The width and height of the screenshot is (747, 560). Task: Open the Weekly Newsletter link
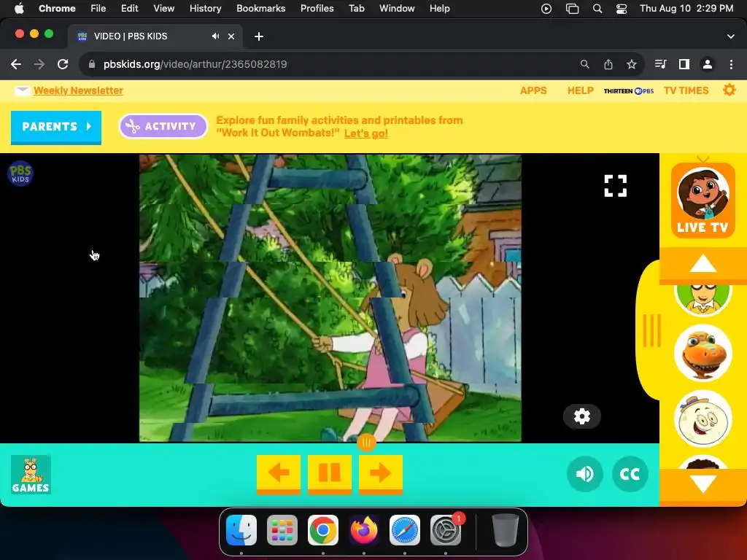pos(78,90)
